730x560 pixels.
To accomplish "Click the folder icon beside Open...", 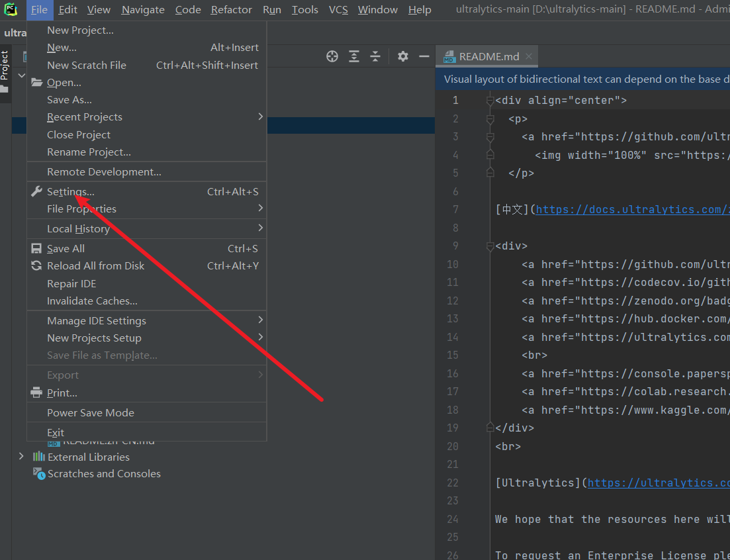I will tap(37, 82).
